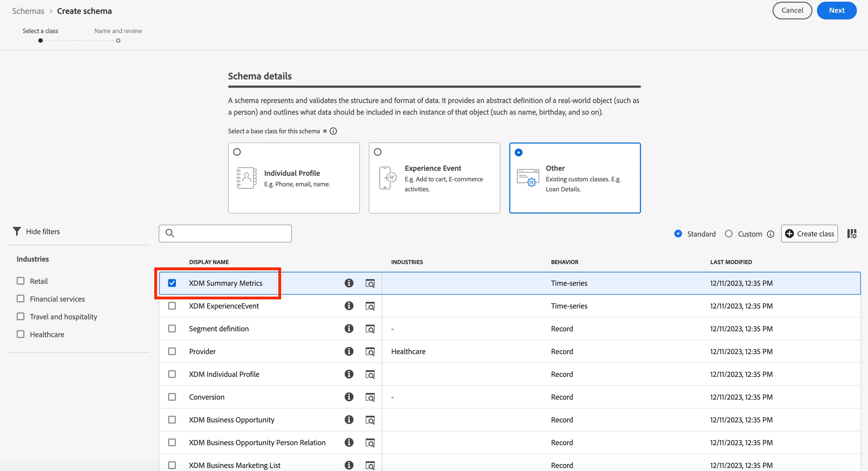The height and width of the screenshot is (471, 868).
Task: Focus the class search field
Action: 225,233
